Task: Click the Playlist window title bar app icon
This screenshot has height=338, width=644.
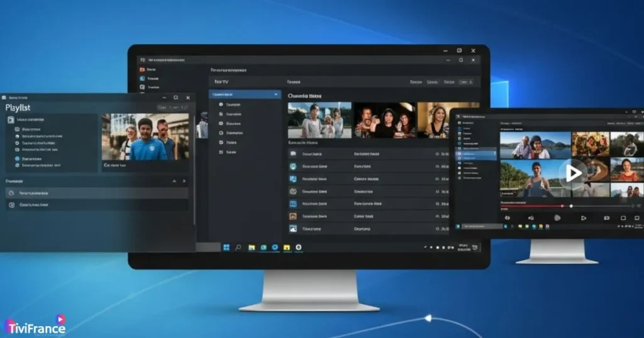Action: 4,97
